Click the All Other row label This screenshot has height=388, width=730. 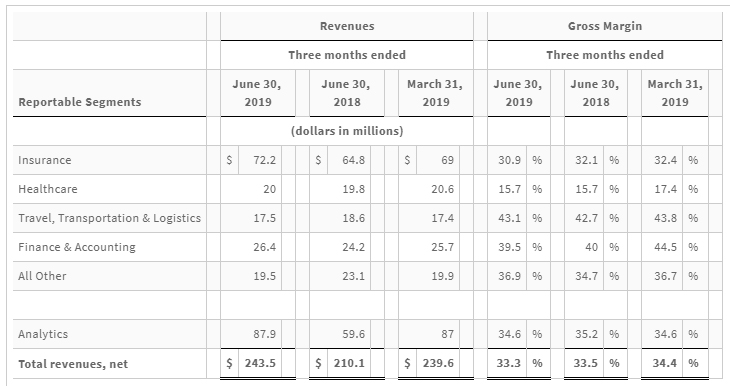42,276
